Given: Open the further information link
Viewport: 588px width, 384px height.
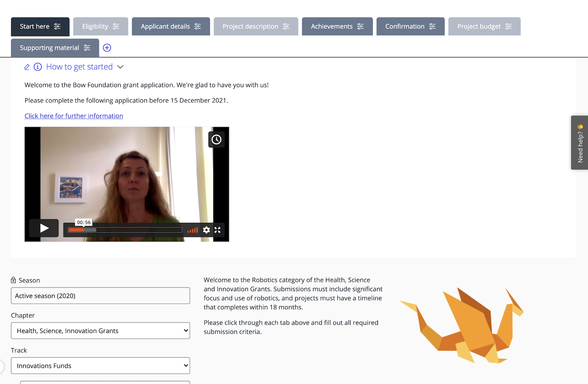Looking at the screenshot, I should pyautogui.click(x=74, y=116).
